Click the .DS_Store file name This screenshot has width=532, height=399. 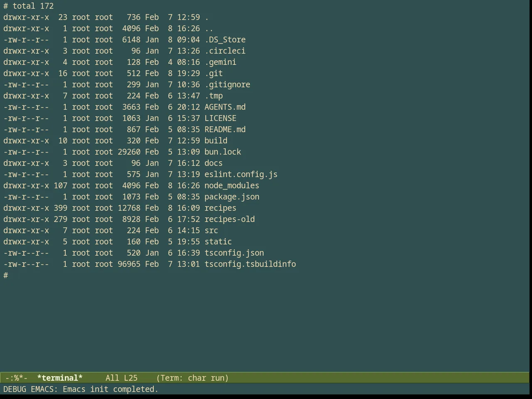tap(225, 39)
